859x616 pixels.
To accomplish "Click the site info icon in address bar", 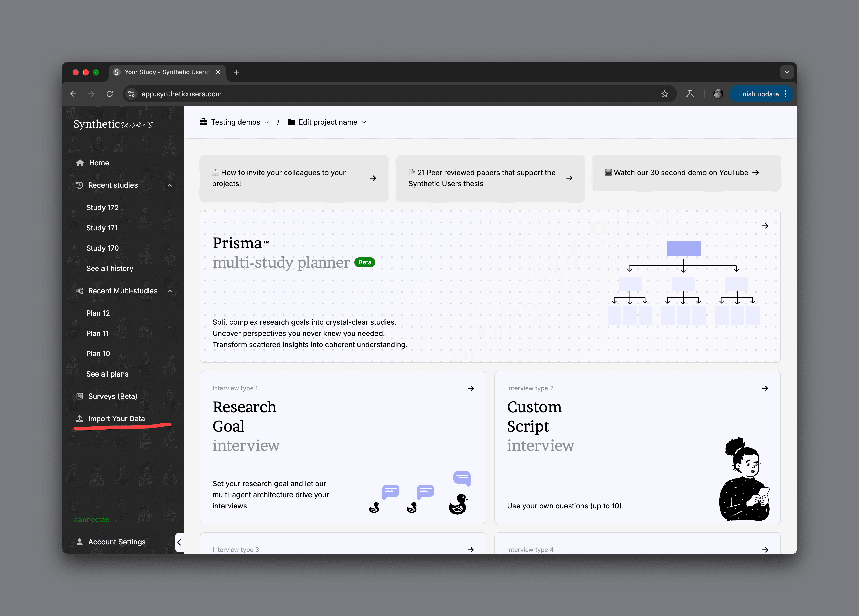I will [131, 94].
